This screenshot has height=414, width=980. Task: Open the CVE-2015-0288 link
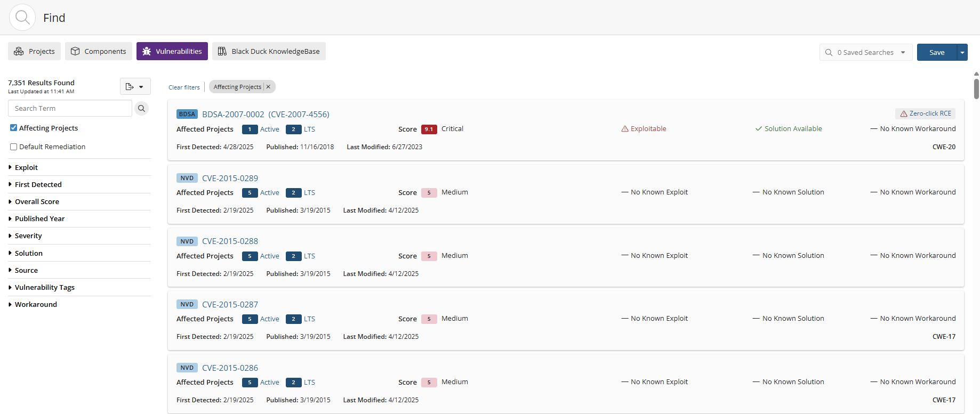pyautogui.click(x=230, y=241)
